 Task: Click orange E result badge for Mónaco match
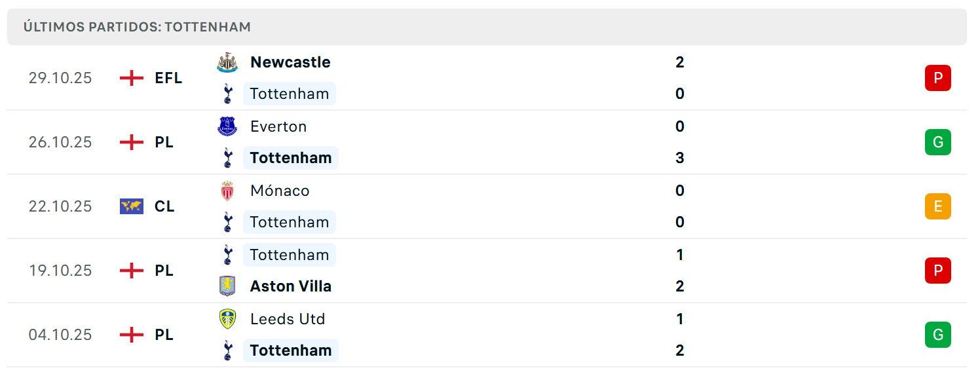tap(938, 206)
